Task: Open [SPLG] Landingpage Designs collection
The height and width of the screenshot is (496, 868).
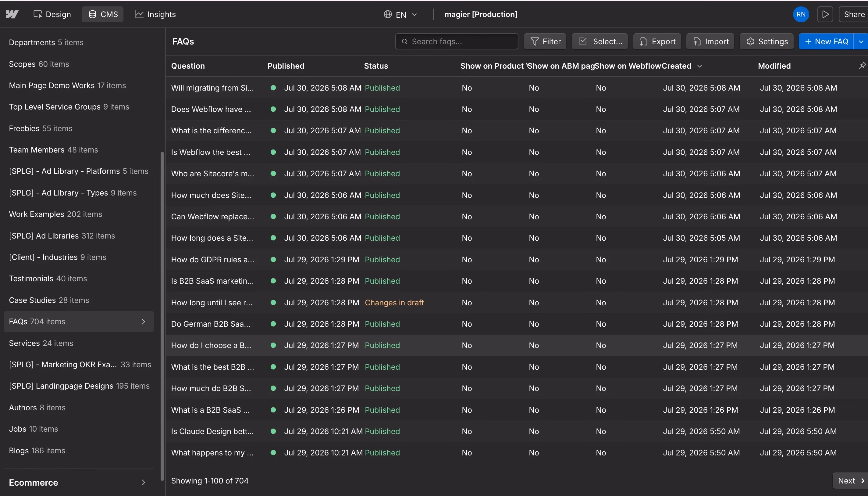Action: (79, 386)
